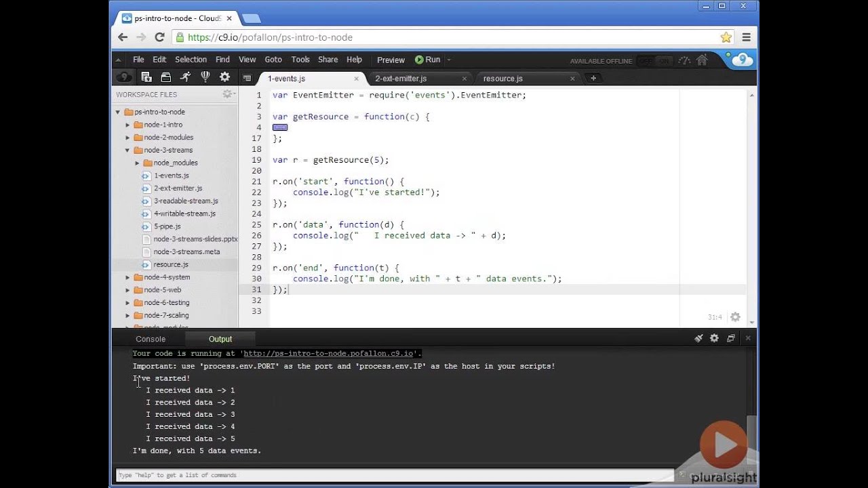This screenshot has height=488, width=868.
Task: Expand the node-6-testing folder
Action: (x=127, y=302)
